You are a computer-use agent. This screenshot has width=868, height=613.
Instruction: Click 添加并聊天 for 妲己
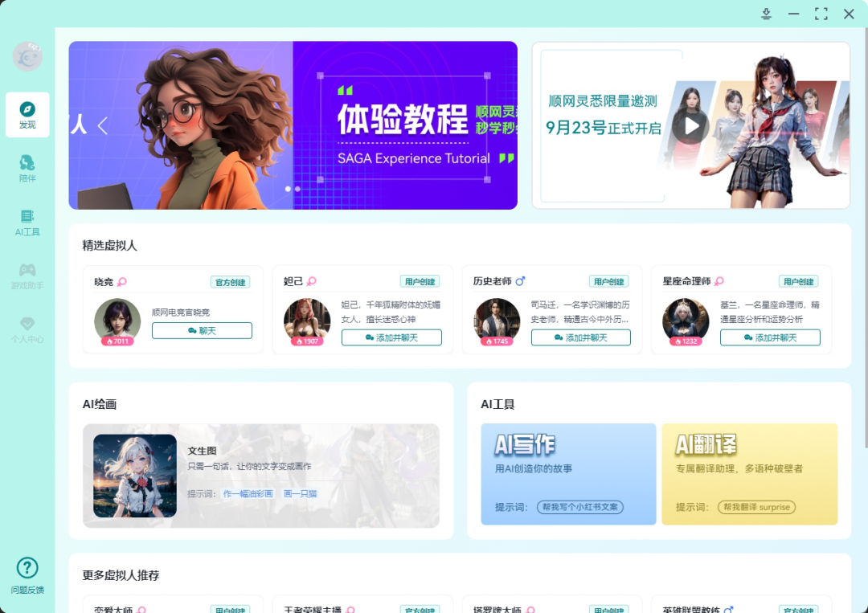[x=391, y=337]
